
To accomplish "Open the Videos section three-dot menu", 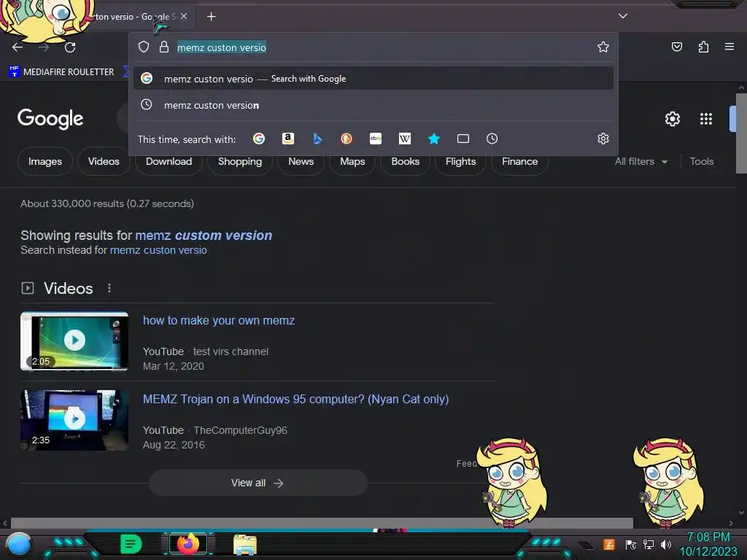I will (109, 288).
